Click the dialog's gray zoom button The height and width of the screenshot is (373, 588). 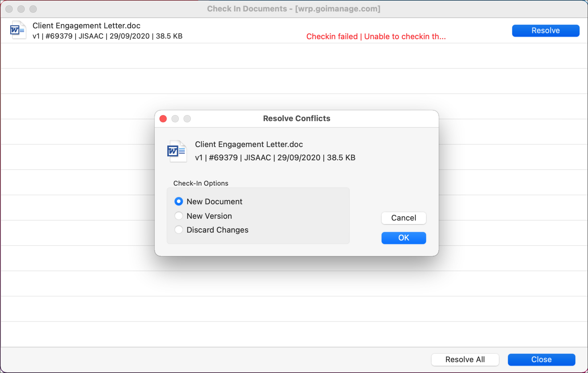(x=187, y=119)
